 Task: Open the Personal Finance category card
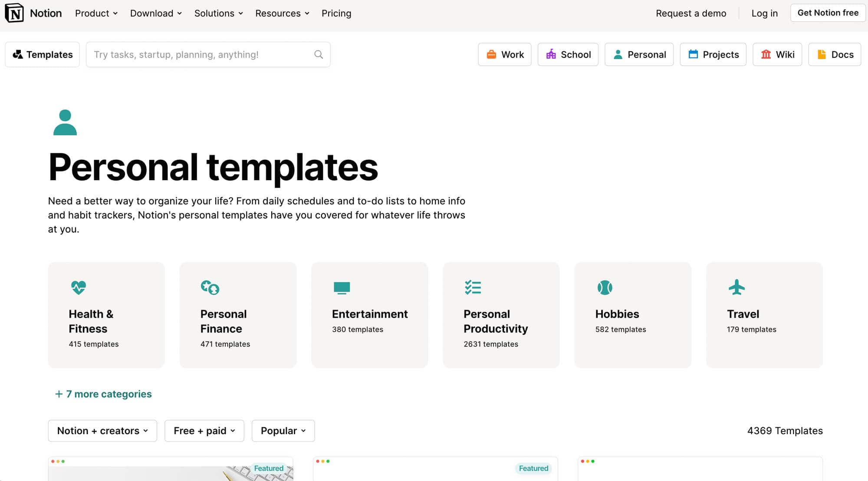click(238, 315)
